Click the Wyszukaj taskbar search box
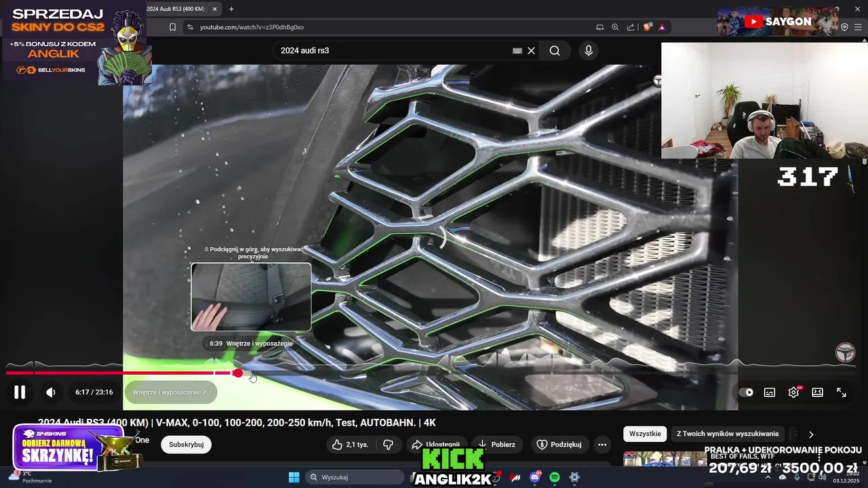This screenshot has width=868, height=488. tap(355, 477)
